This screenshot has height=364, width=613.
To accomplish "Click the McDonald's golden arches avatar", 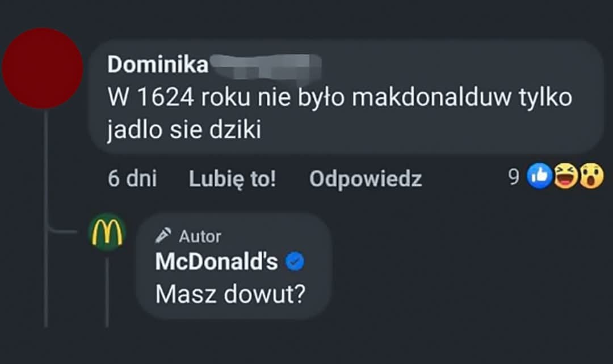I will (107, 231).
